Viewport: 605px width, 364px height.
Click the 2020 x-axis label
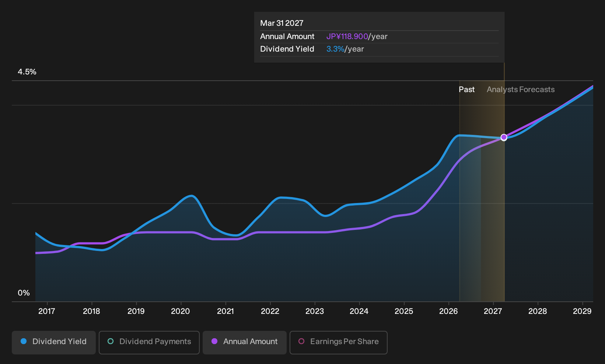[181, 311]
